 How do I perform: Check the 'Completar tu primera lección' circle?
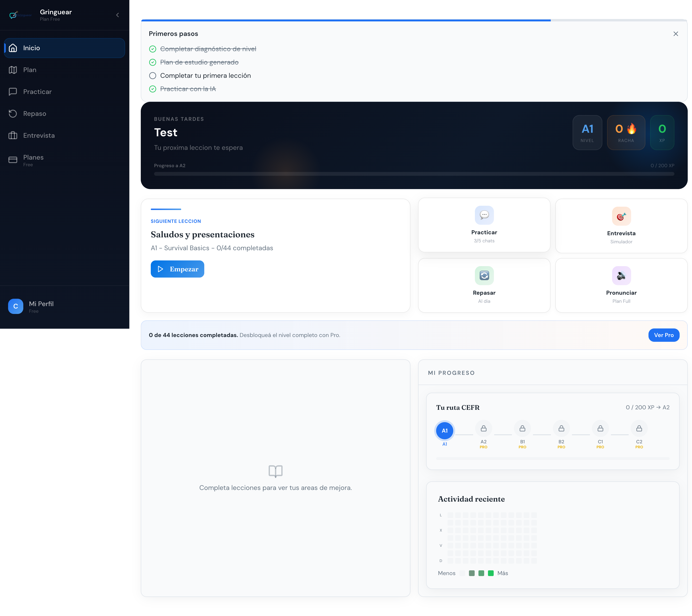tap(153, 76)
